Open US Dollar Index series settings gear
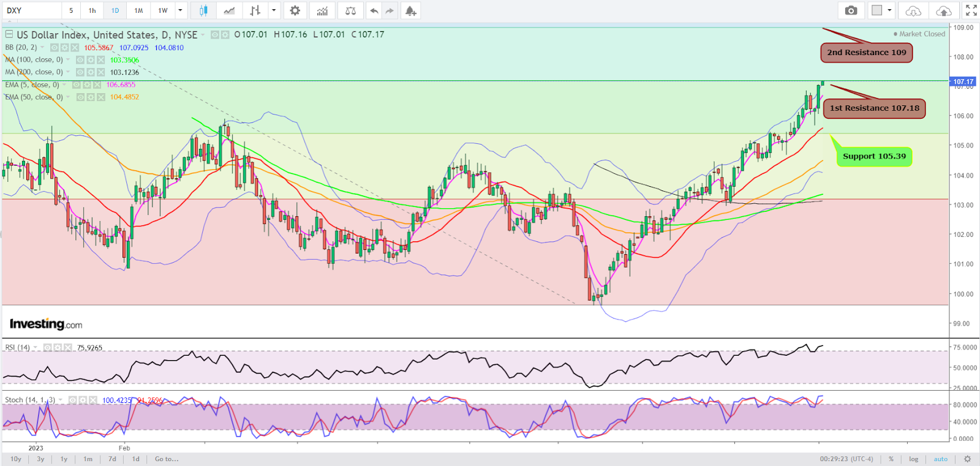Screen dimensions: 980x466 [225, 35]
